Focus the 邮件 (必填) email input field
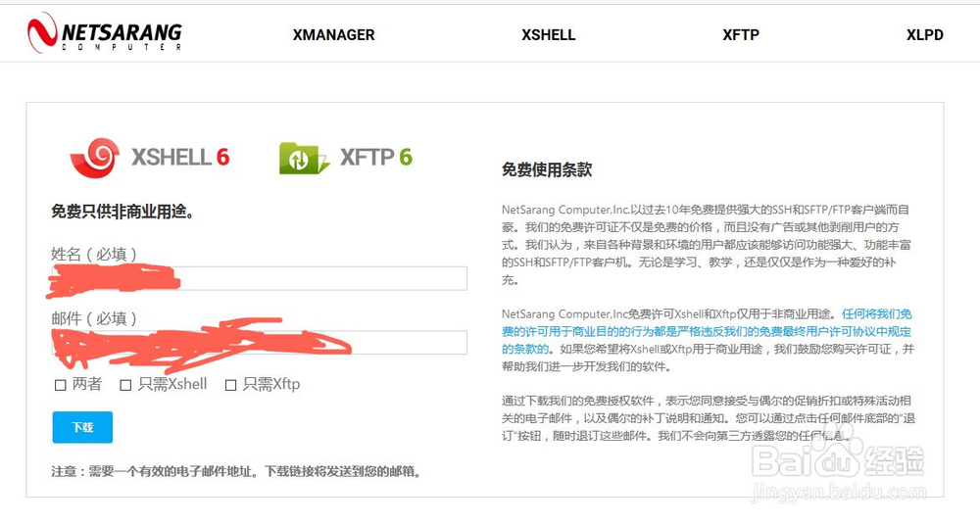This screenshot has height=525, width=980. click(260, 343)
